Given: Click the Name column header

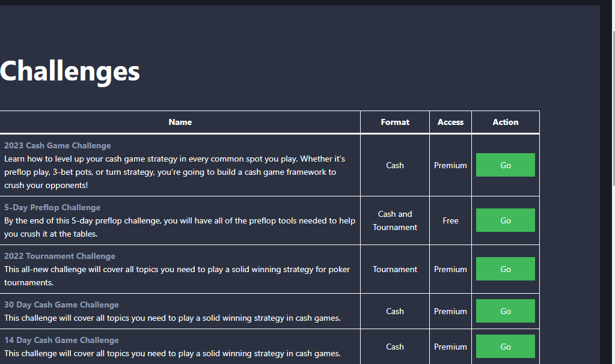Looking at the screenshot, I should point(180,123).
